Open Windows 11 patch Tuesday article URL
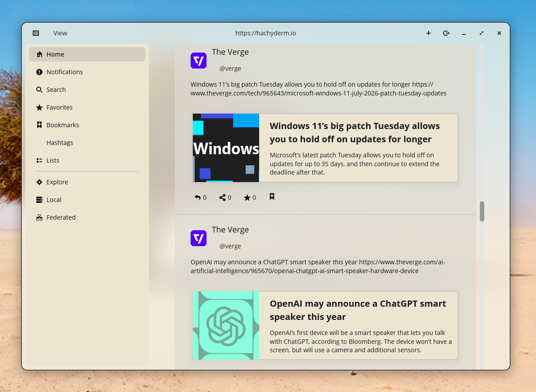 pyautogui.click(x=318, y=93)
